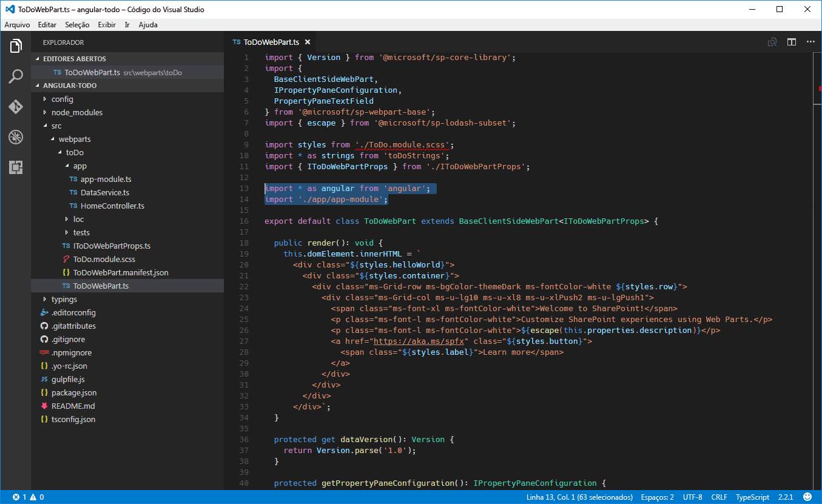Open the .editorconfig file

pos(127,312)
